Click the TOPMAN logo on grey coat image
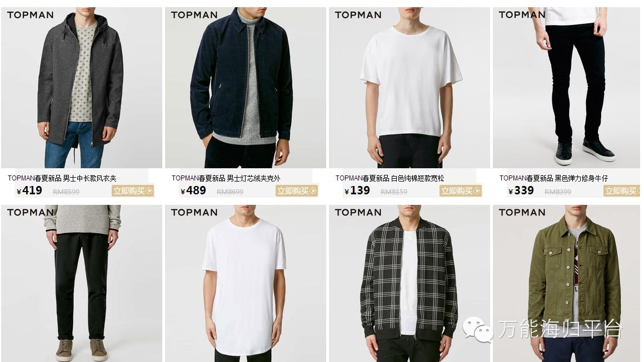The height and width of the screenshot is (362, 644). point(31,15)
